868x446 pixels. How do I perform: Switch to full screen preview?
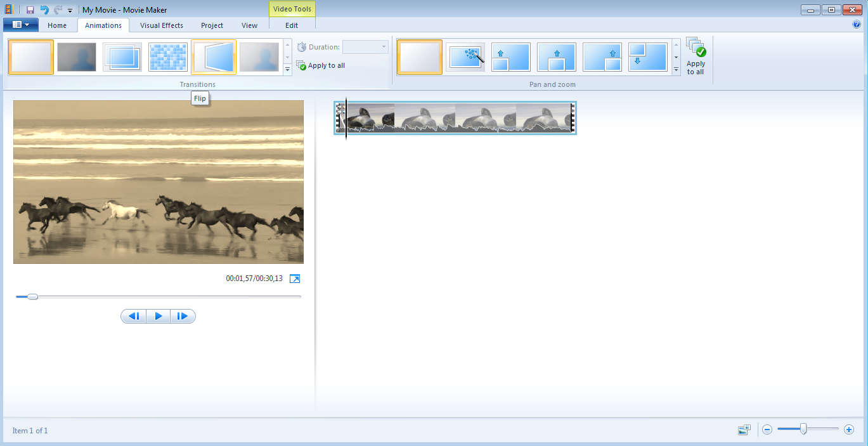(x=295, y=279)
